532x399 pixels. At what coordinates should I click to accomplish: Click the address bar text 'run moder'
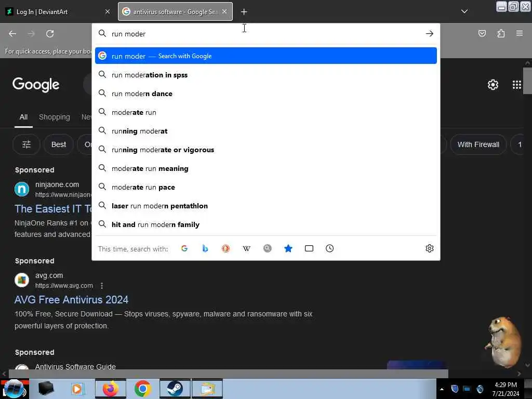(129, 34)
